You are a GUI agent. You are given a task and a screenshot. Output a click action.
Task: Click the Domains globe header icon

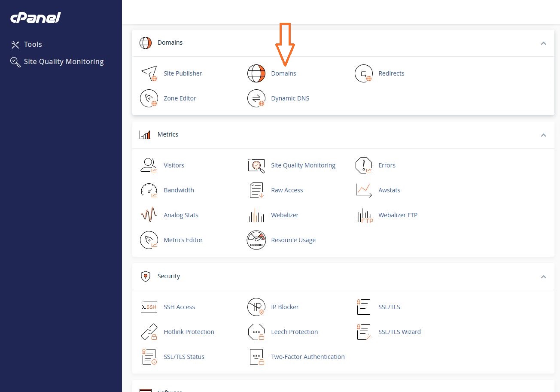point(146,43)
